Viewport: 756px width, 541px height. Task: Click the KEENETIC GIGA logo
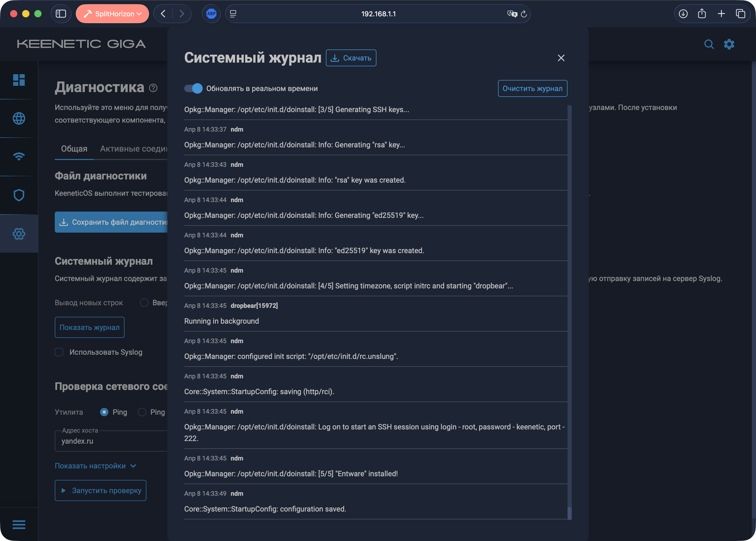81,44
